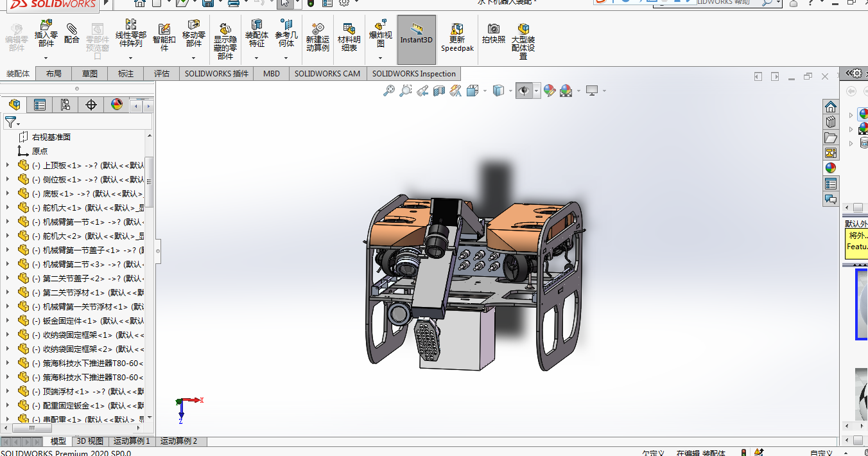
Task: Open the 装配体特征 Assembly Features tool
Action: click(x=257, y=34)
